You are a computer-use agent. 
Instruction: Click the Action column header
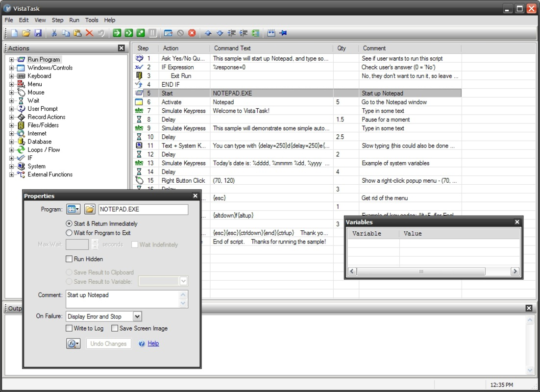(x=184, y=48)
